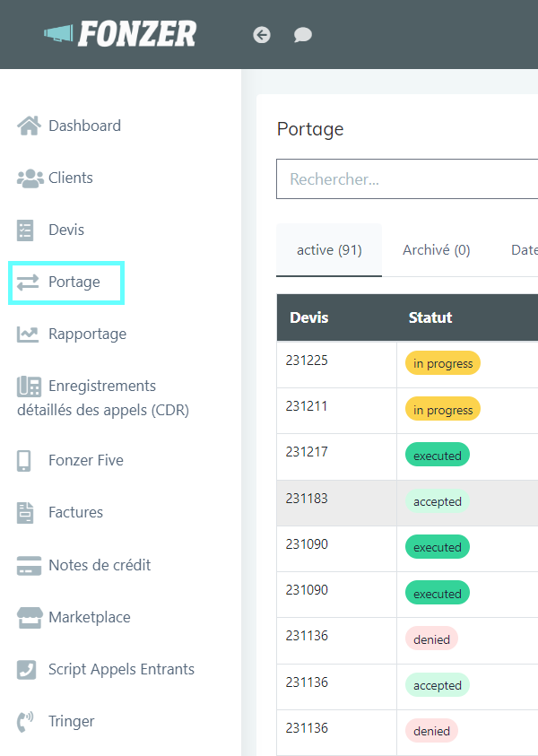The image size is (538, 756).
Task: Open the chat bubble icon in the header
Action: [x=303, y=35]
